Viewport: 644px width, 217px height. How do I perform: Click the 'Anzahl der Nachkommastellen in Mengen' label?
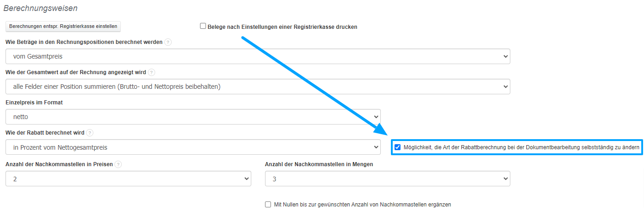tap(319, 164)
